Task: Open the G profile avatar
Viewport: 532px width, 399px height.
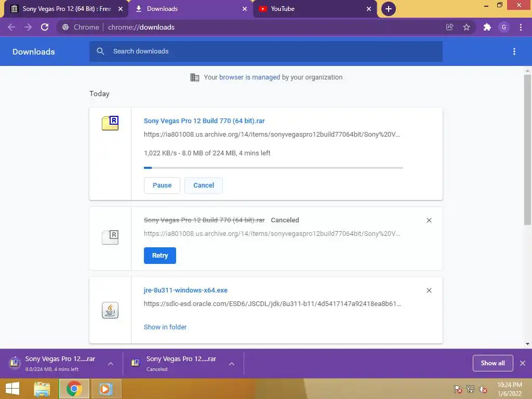Action: click(504, 27)
